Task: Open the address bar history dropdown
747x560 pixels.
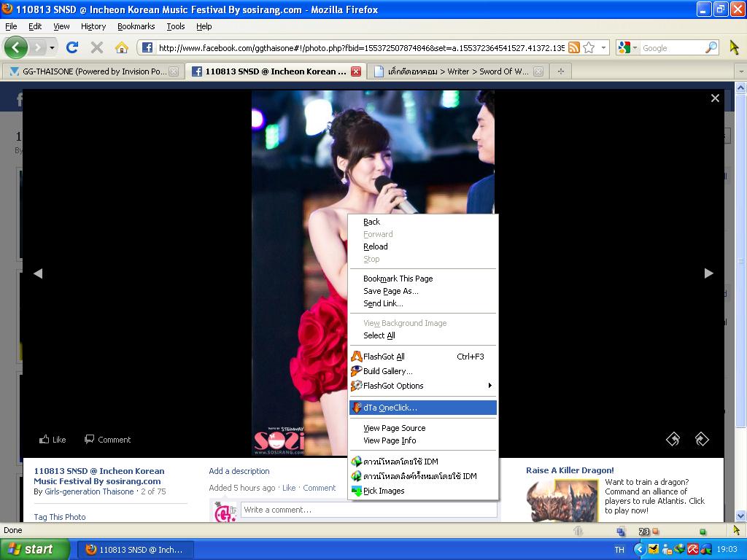Action: (x=603, y=48)
